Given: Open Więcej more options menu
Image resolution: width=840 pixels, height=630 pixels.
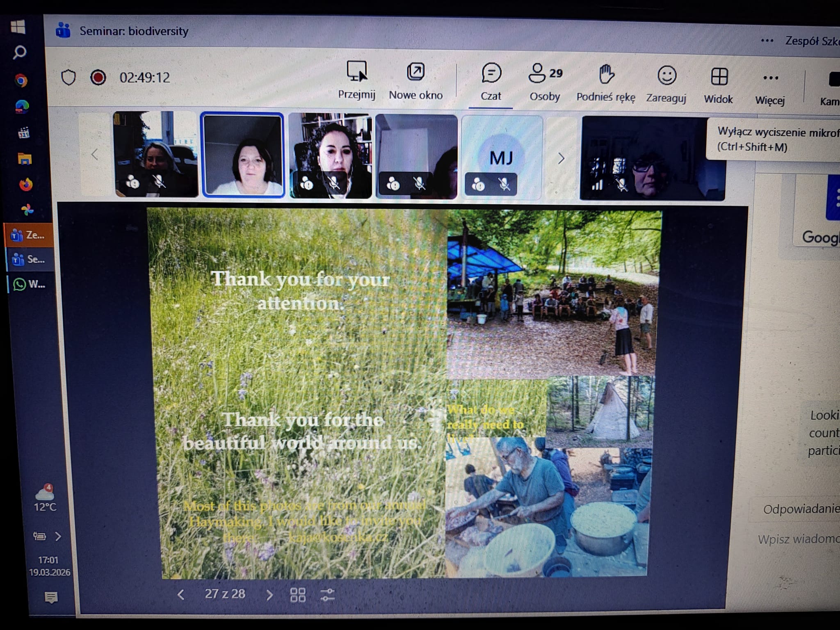Looking at the screenshot, I should 770,78.
